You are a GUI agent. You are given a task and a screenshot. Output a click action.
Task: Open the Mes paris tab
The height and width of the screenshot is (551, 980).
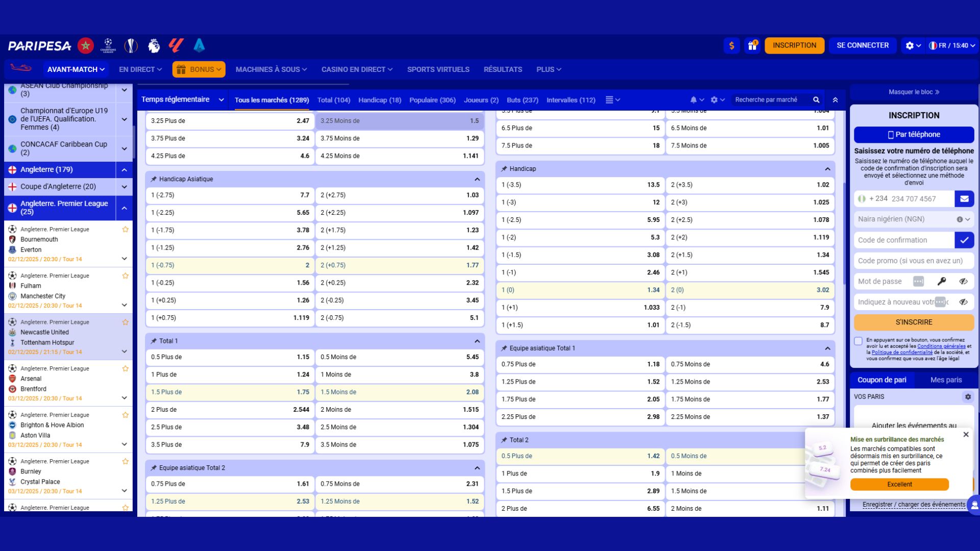[x=945, y=380]
